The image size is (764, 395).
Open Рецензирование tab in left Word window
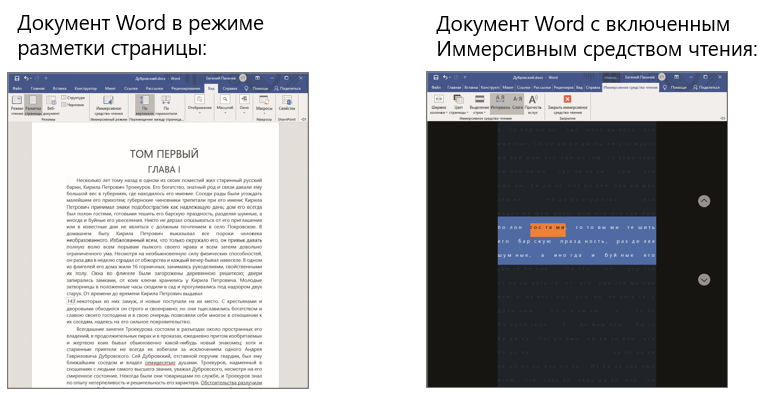pyautogui.click(x=186, y=89)
